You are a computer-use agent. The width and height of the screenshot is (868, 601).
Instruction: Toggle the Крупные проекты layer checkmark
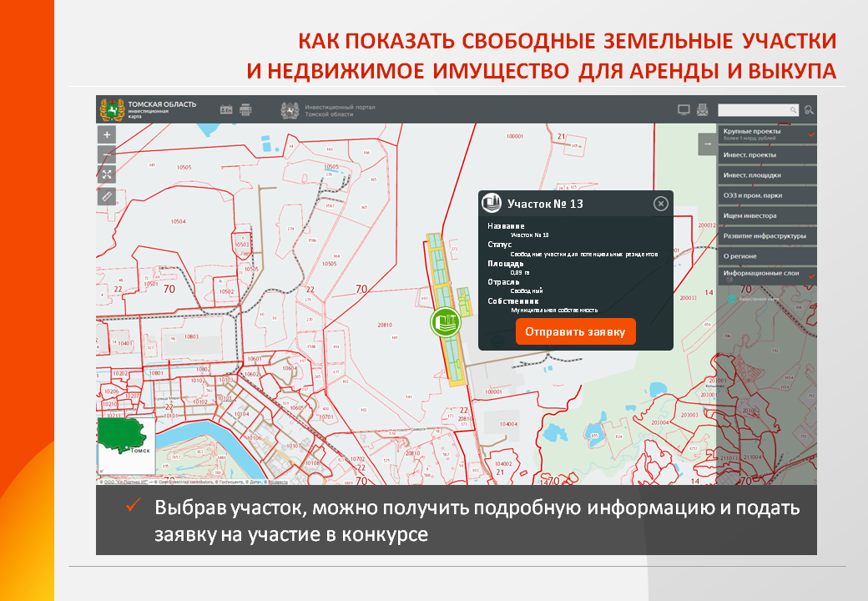pyautogui.click(x=811, y=134)
